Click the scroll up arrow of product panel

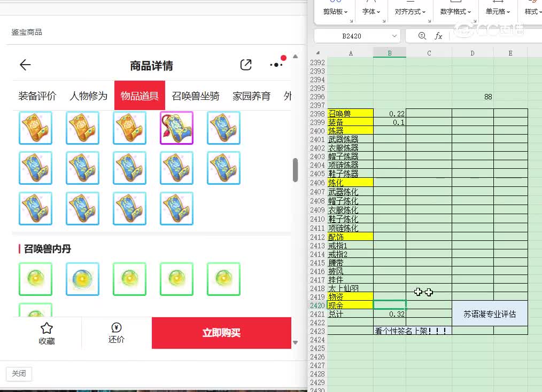pos(295,57)
